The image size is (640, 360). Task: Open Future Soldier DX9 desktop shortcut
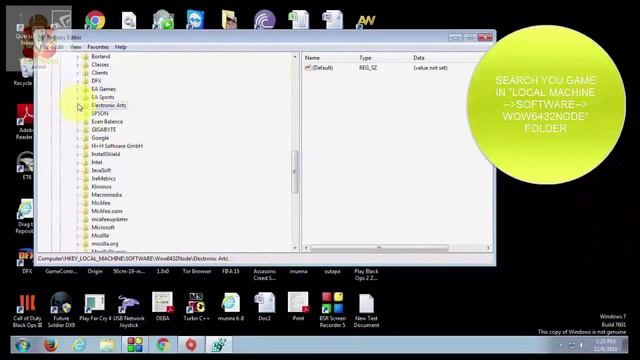click(61, 310)
